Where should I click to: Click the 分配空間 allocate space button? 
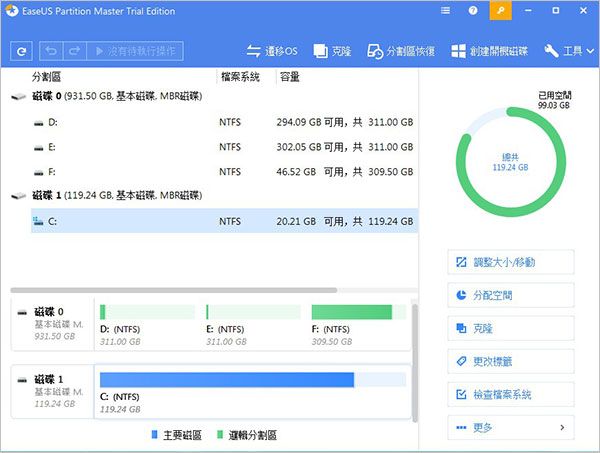click(511, 295)
